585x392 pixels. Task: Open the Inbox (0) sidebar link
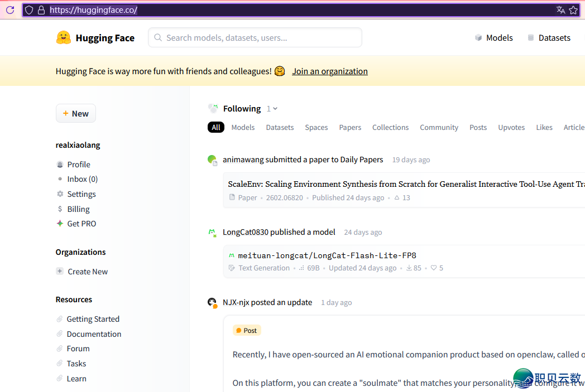(82, 179)
